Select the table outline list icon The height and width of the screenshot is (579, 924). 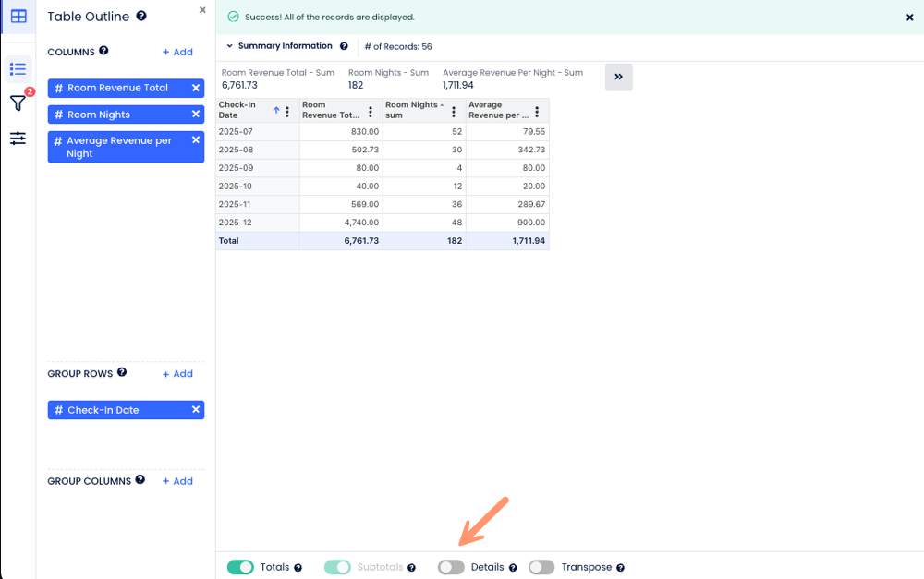click(x=18, y=69)
